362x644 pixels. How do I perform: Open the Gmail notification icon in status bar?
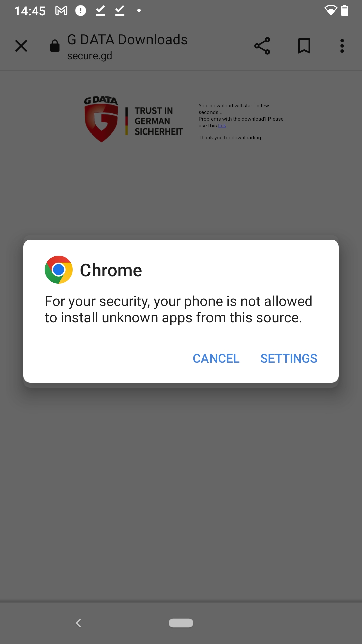pos(61,11)
